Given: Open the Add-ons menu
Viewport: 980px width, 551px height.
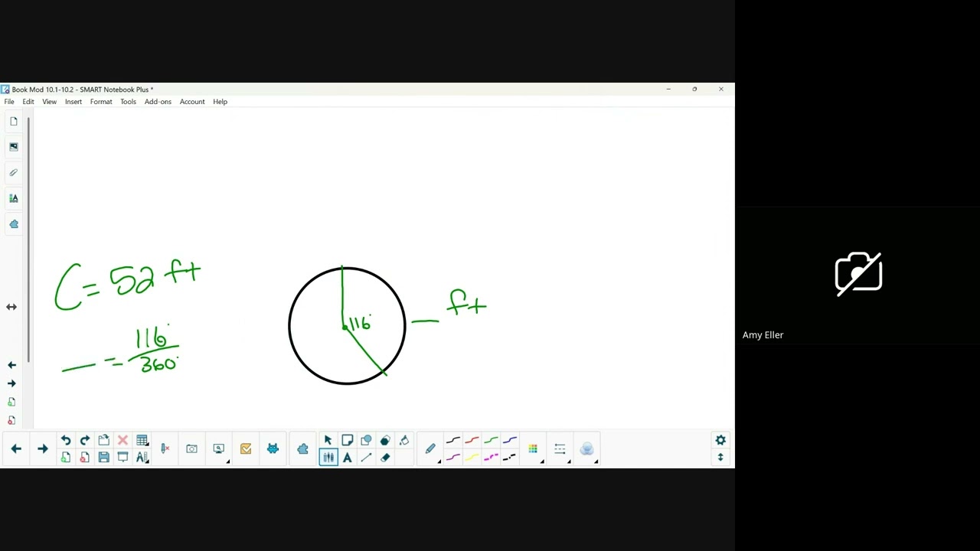Looking at the screenshot, I should point(158,102).
